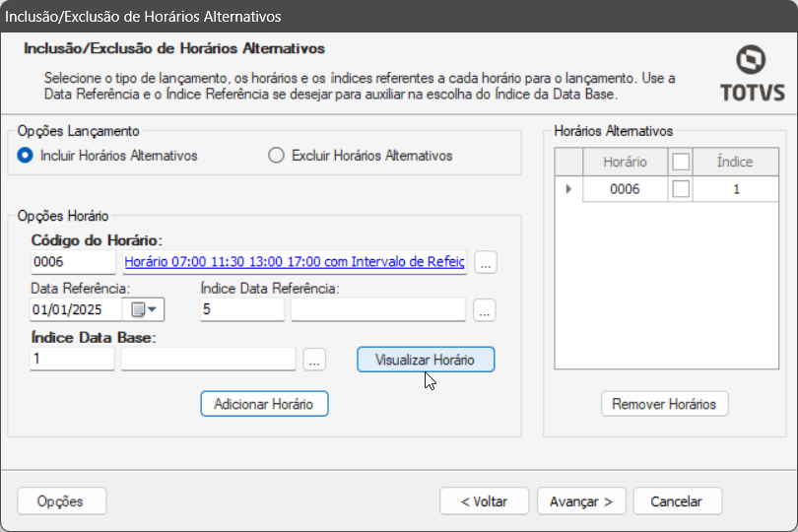Click the Horário column header

pyautogui.click(x=625, y=162)
